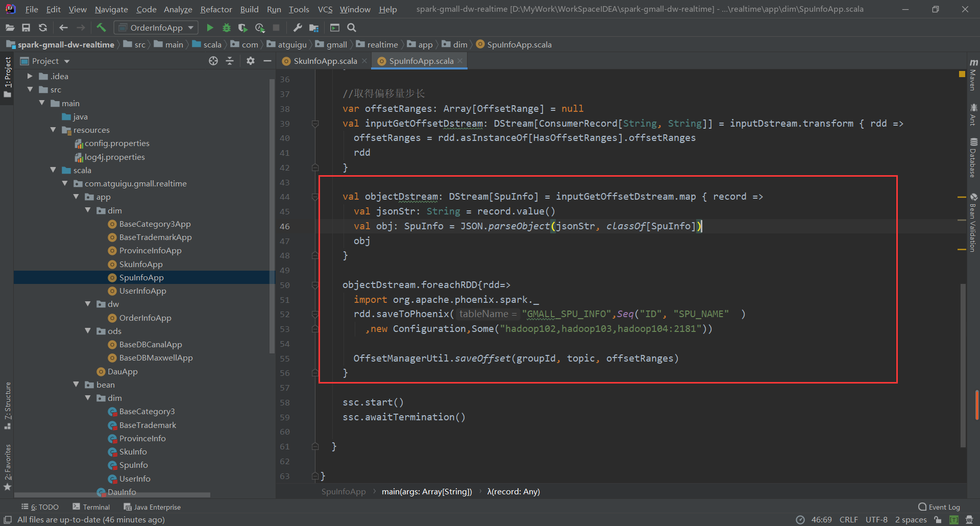Click the realtime breadcrumb folder
Viewport: 980px width, 526px height.
click(x=377, y=44)
